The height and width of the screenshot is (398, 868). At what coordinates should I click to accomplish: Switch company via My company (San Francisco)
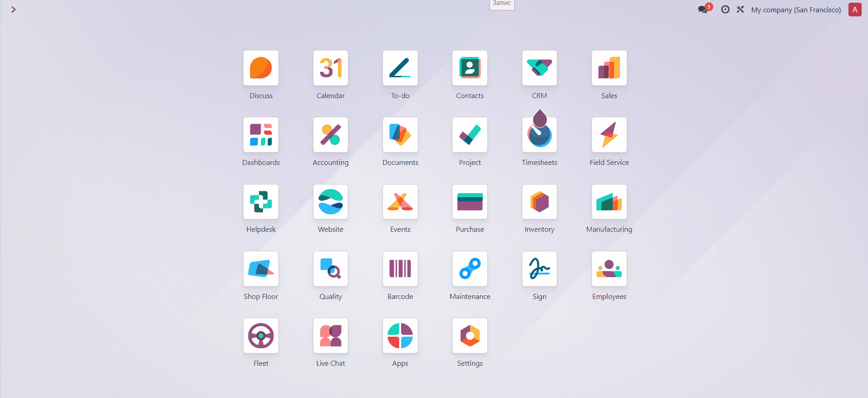coord(796,10)
